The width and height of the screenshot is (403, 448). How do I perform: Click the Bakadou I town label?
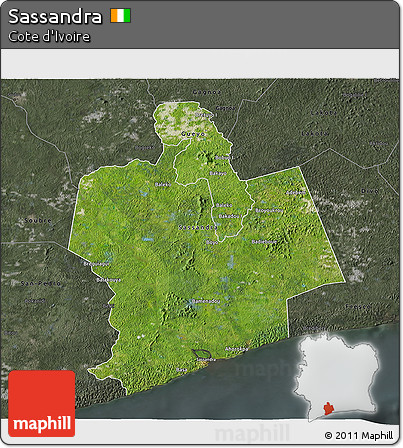(230, 216)
